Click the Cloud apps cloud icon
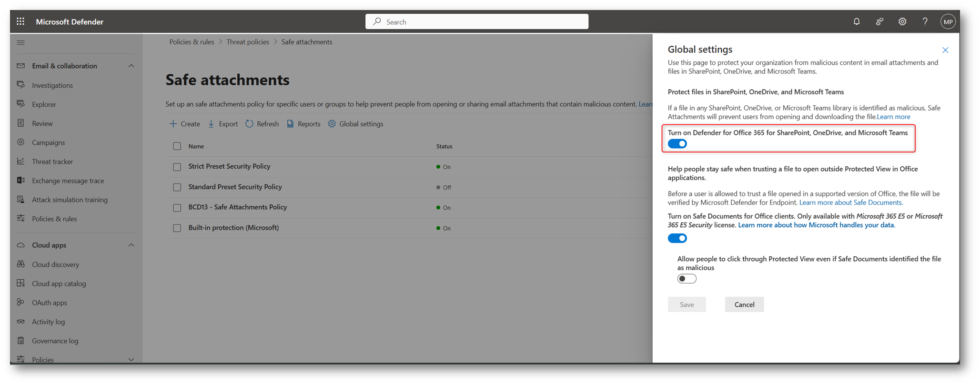The width and height of the screenshot is (980, 385). (x=20, y=245)
